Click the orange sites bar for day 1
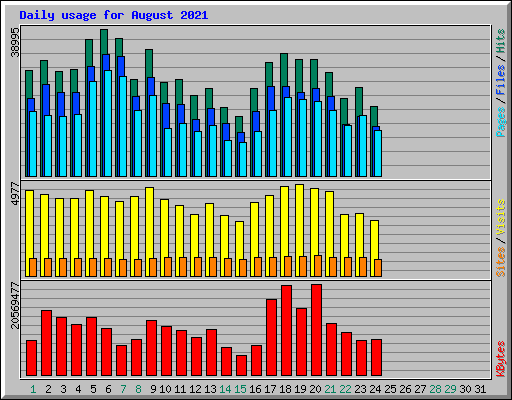Image resolution: width=512 pixels, height=400 pixels. (x=33, y=267)
